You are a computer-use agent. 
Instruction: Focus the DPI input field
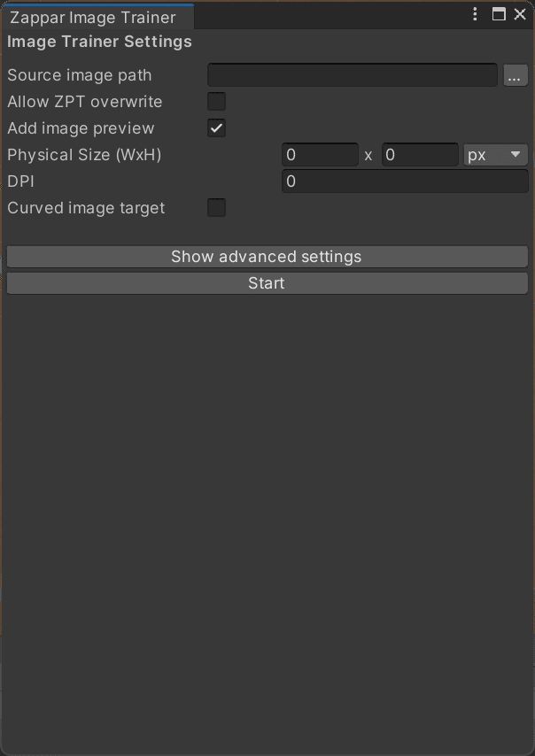404,181
